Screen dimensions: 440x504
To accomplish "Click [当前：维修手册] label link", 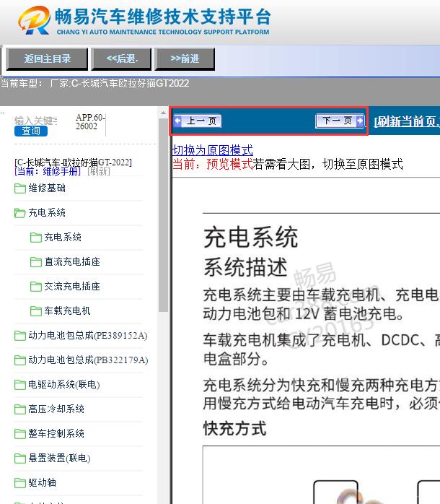I will (x=48, y=171).
